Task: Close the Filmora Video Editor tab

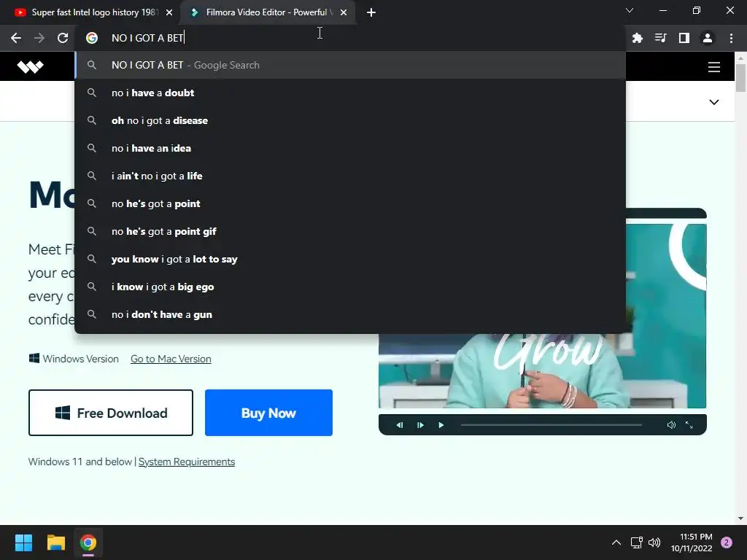Action: pos(344,13)
